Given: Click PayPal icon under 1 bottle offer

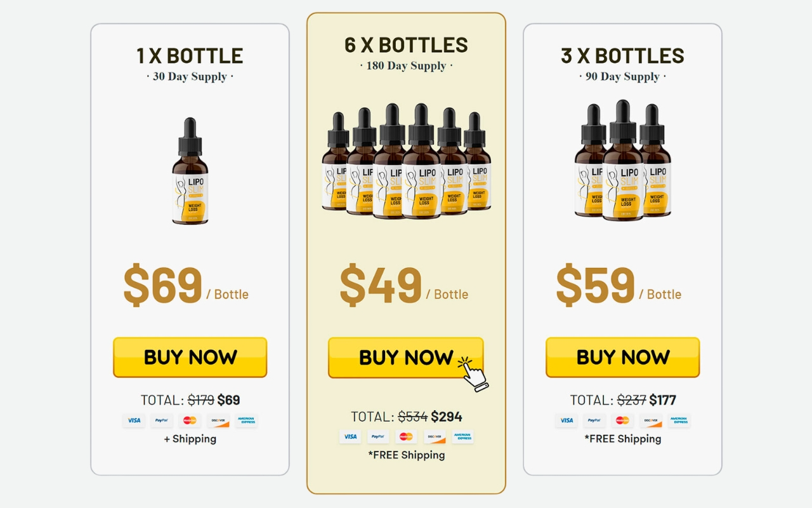Looking at the screenshot, I should 162,420.
